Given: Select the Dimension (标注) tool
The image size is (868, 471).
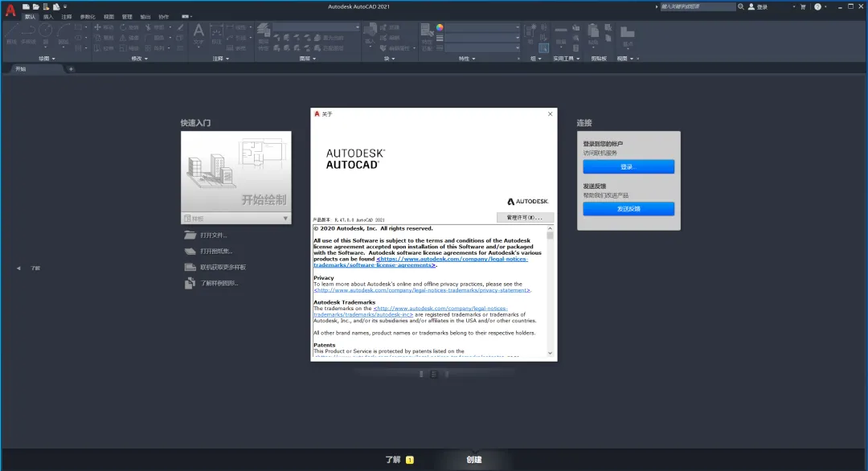Looking at the screenshot, I should click(216, 35).
